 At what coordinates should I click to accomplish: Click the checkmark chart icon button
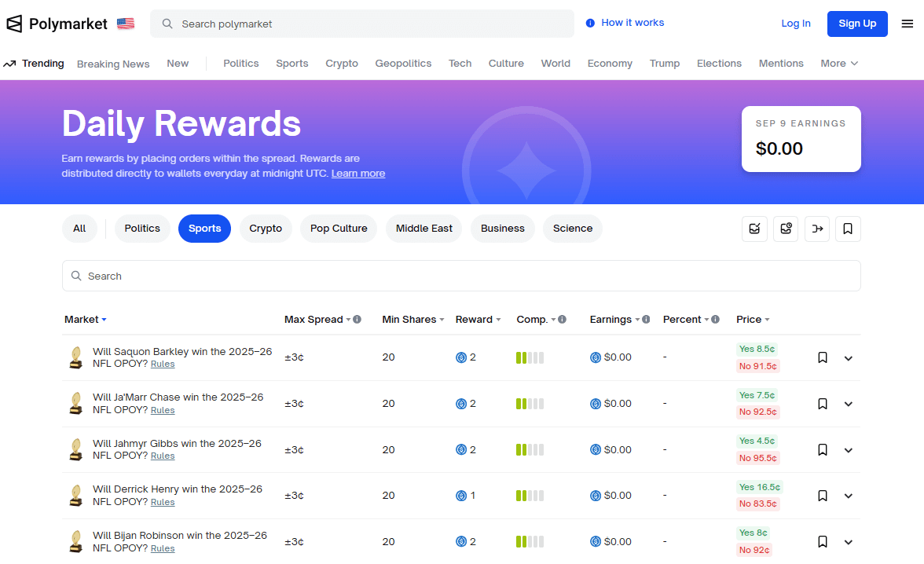click(754, 229)
